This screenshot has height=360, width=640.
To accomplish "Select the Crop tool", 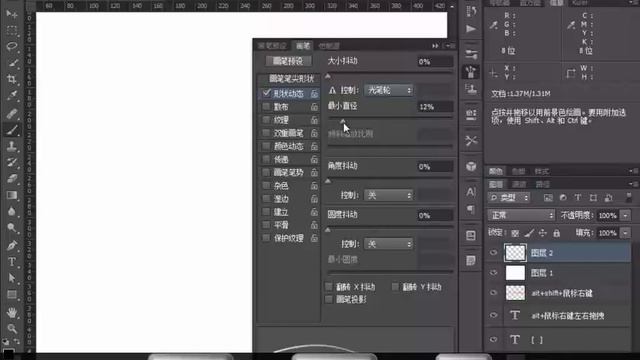I will [12, 79].
